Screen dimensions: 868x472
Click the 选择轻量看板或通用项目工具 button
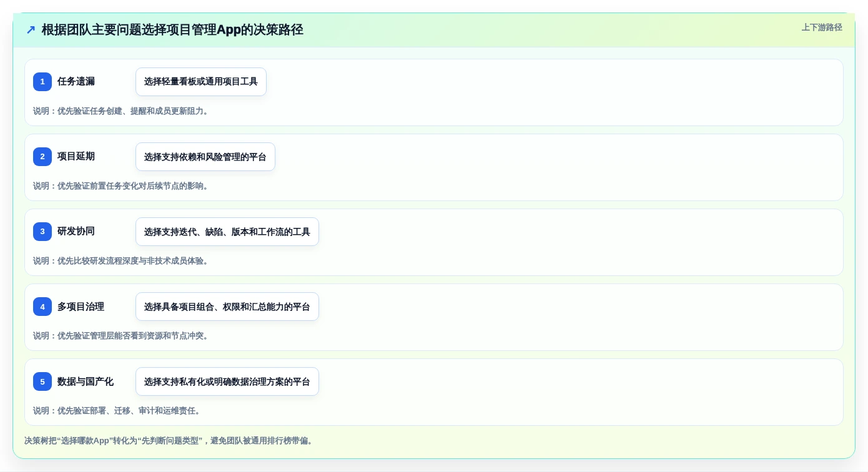tap(201, 82)
